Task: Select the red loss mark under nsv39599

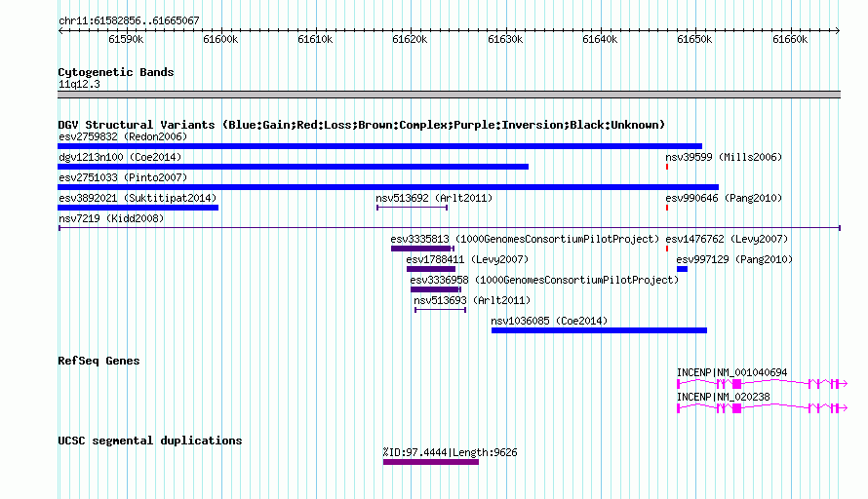Action: [x=667, y=167]
